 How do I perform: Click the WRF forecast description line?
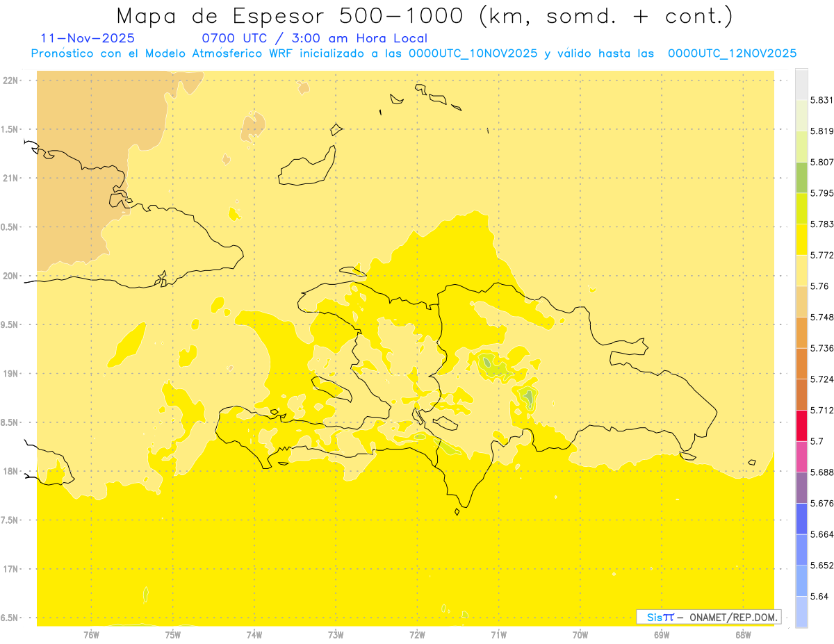tap(414, 53)
